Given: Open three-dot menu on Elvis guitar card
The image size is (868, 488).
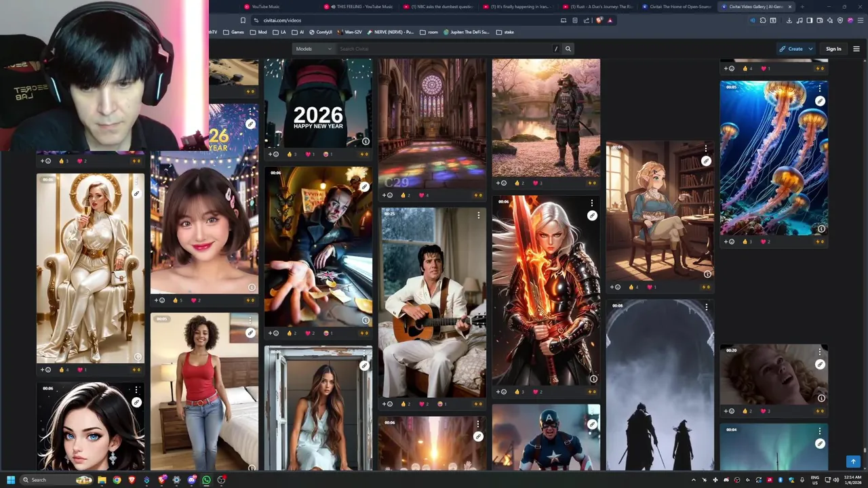Looking at the screenshot, I should [x=478, y=215].
